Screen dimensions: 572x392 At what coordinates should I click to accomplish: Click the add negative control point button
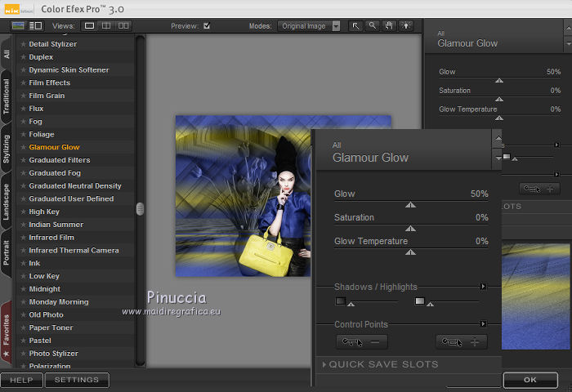[x=361, y=342]
